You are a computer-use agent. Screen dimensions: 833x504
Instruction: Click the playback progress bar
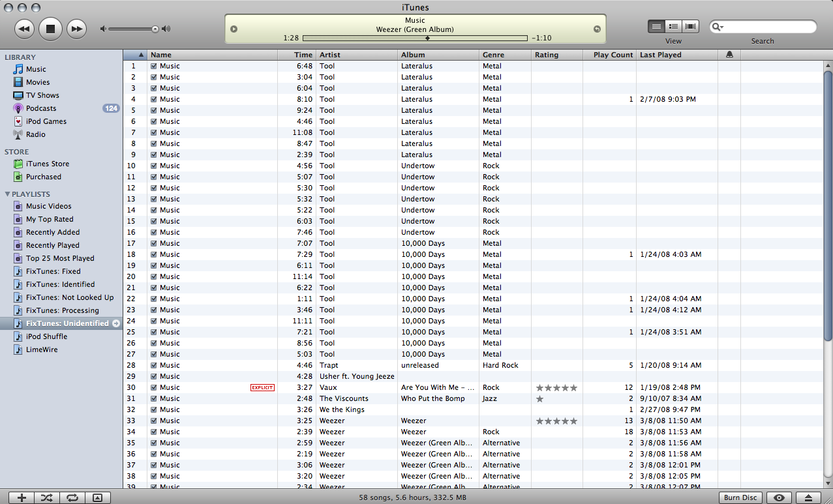[415, 38]
